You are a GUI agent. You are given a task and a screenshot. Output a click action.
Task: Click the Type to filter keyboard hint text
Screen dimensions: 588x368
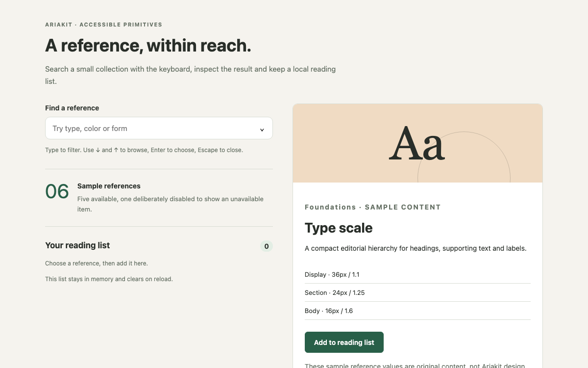click(144, 150)
